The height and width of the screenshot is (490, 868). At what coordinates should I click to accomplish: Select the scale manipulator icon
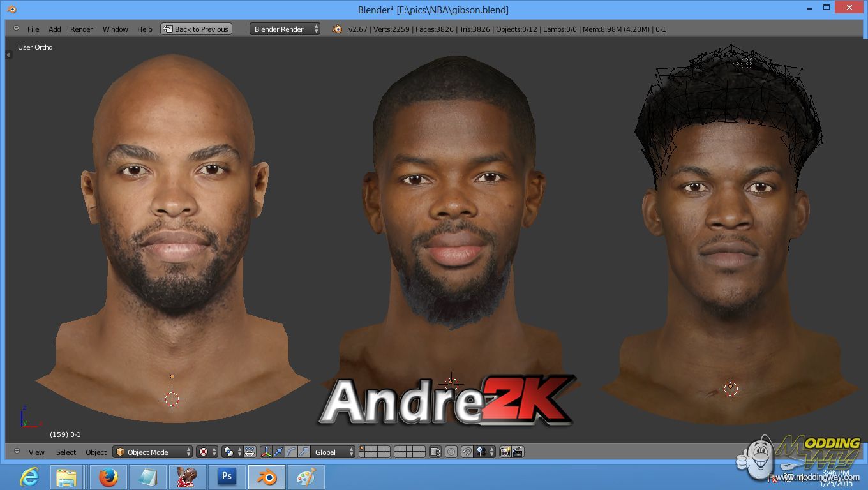(304, 452)
